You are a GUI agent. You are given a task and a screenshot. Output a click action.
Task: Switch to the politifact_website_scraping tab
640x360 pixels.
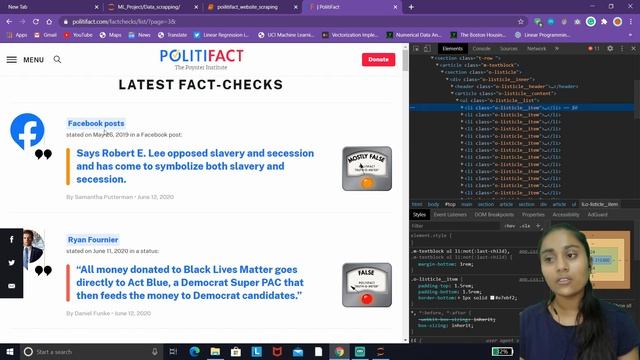pyautogui.click(x=252, y=7)
